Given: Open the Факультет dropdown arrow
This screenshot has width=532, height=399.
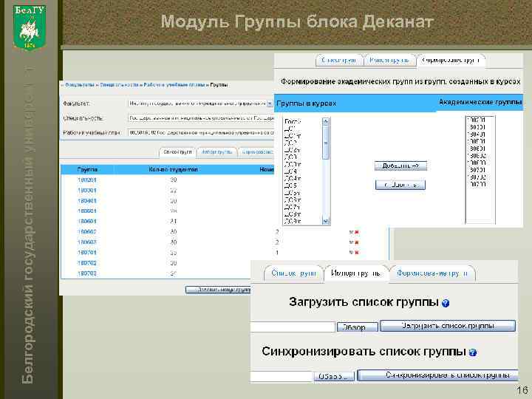Looking at the screenshot, I should pyautogui.click(x=270, y=103).
